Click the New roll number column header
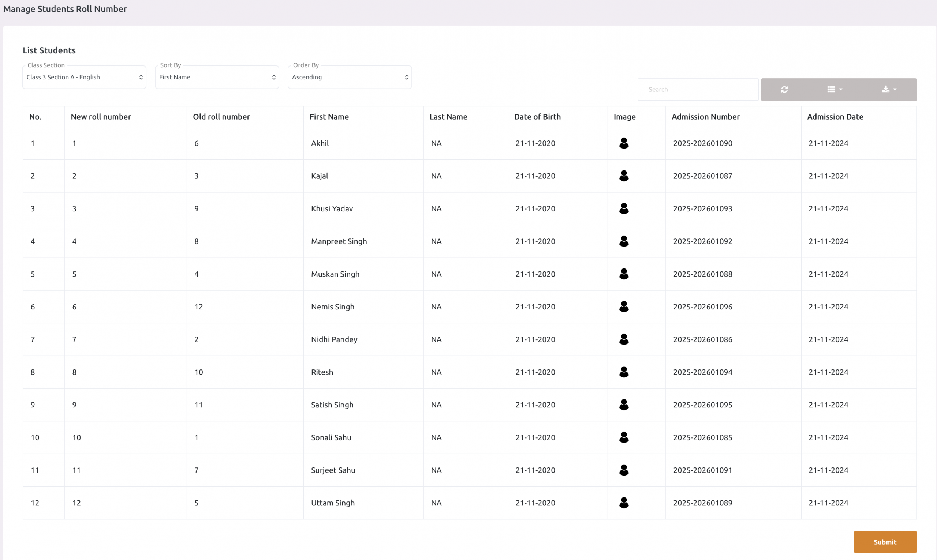 tap(101, 117)
